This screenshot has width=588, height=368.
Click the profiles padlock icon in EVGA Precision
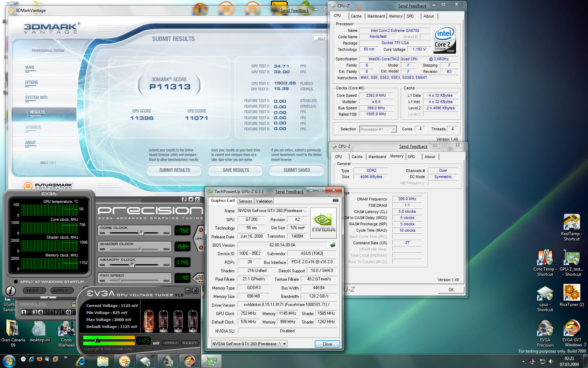point(73,304)
